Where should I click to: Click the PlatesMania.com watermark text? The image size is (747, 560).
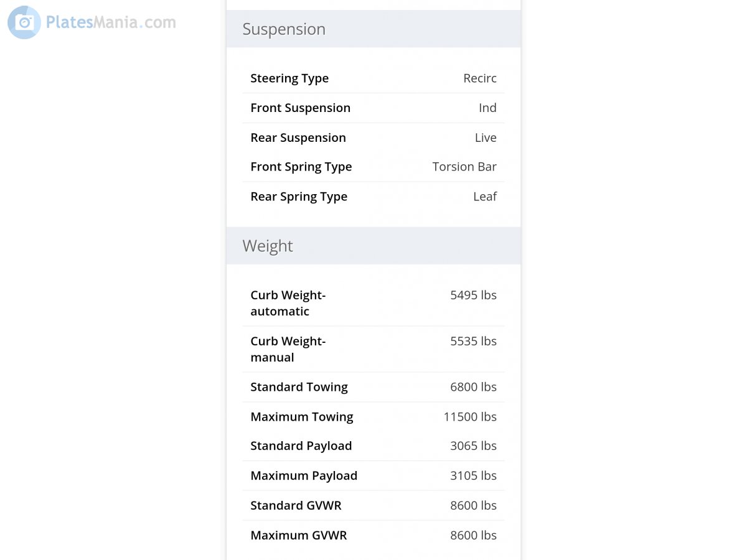click(x=111, y=23)
